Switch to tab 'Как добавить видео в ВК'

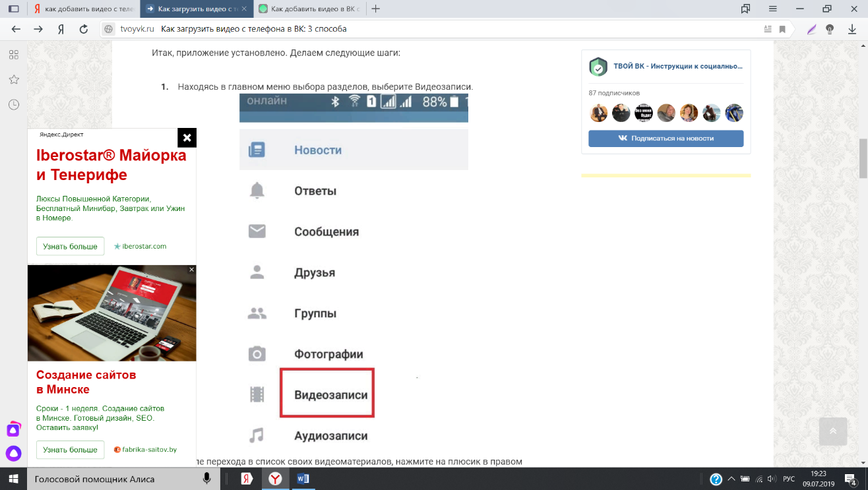coord(310,9)
